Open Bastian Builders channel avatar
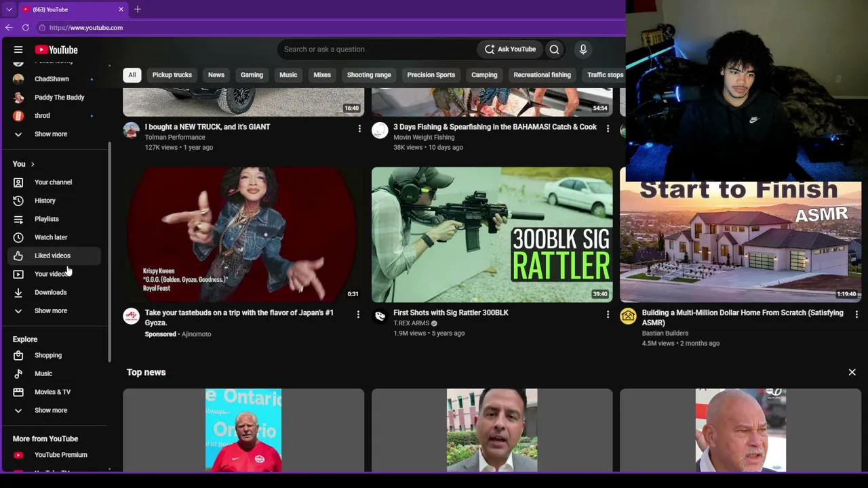The image size is (868, 488). 628,316
